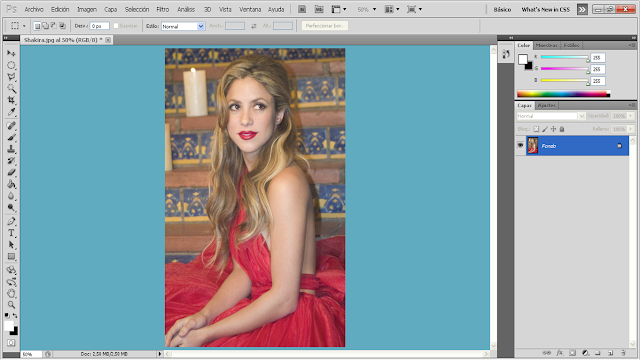Select the Pen tool
The width and height of the screenshot is (640, 360).
click(11, 221)
